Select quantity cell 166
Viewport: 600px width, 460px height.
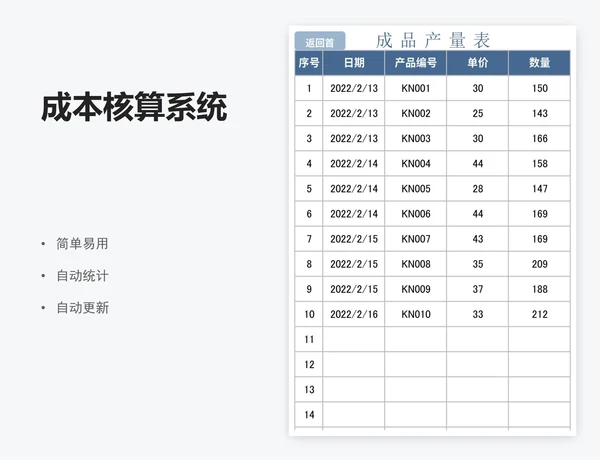pyautogui.click(x=540, y=139)
